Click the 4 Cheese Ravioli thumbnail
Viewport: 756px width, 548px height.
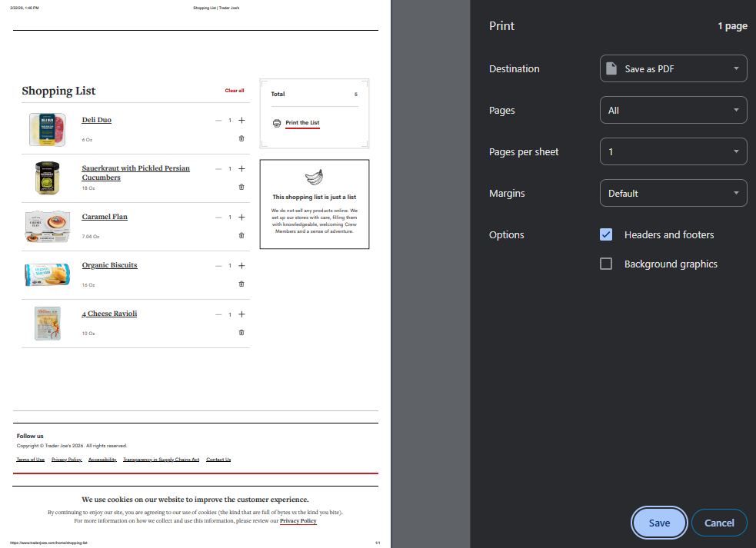pyautogui.click(x=47, y=324)
